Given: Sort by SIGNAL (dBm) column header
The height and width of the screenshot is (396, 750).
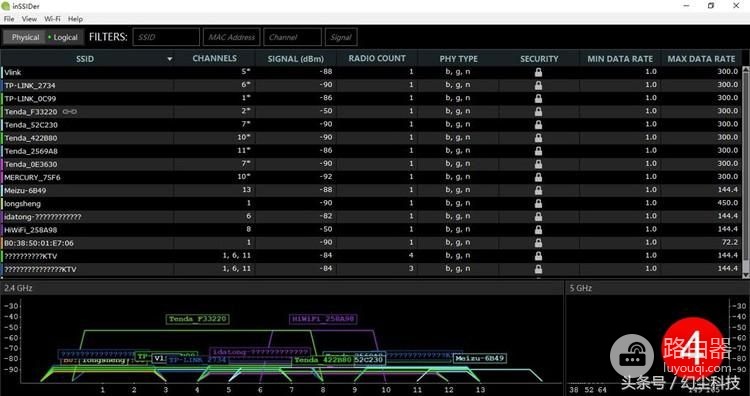Looking at the screenshot, I should (x=296, y=59).
